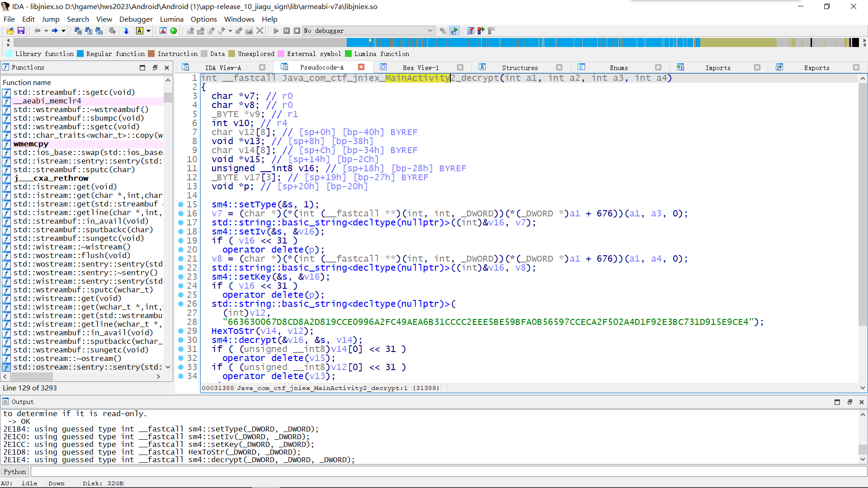The width and height of the screenshot is (868, 488).
Task: Click the Python command input field
Action: coord(448,472)
